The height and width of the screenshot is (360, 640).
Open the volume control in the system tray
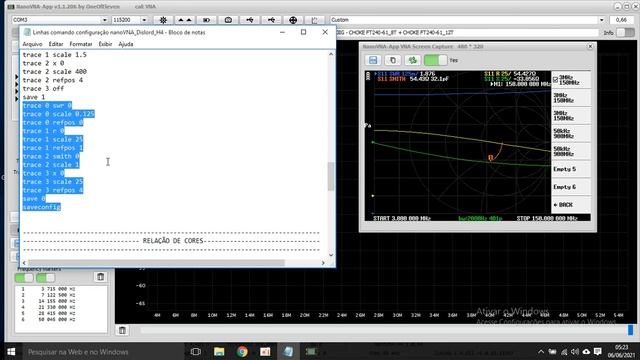point(575,351)
